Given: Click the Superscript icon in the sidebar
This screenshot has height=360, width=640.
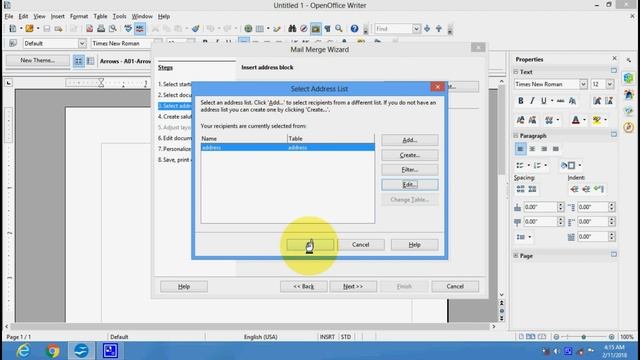Looking at the screenshot, I should pos(520,120).
